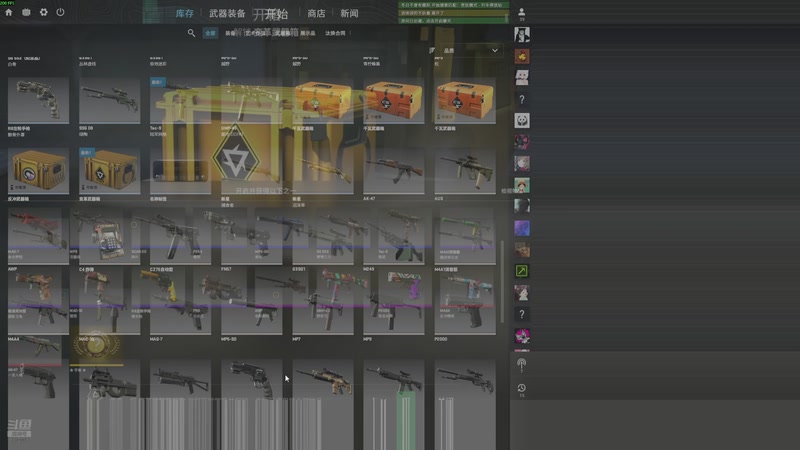Open the 商店 store tab
800x450 pixels.
pos(316,13)
